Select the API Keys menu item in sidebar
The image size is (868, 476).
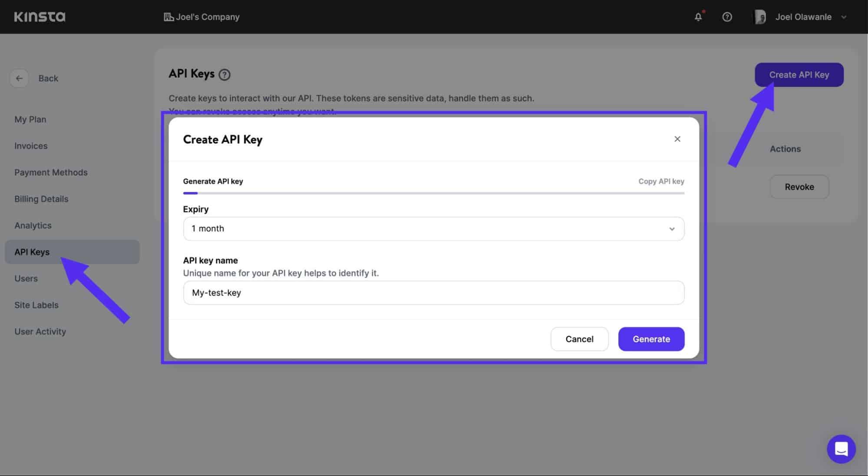(32, 251)
